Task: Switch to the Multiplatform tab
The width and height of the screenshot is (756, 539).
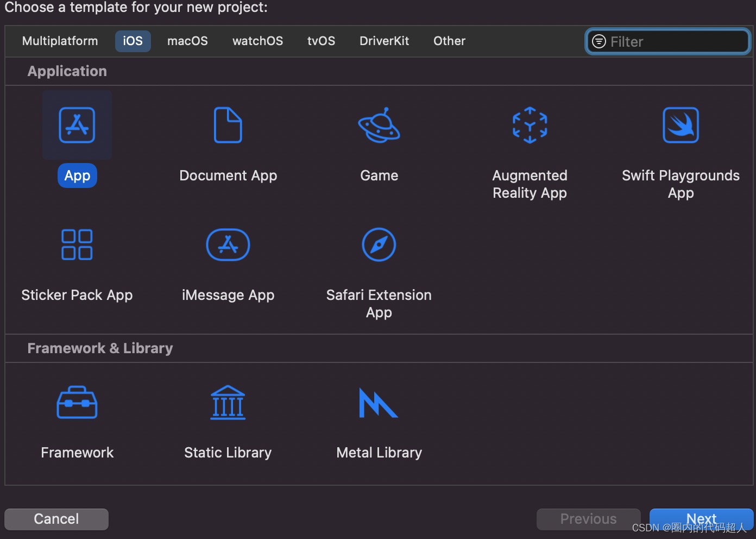Action: pos(60,41)
